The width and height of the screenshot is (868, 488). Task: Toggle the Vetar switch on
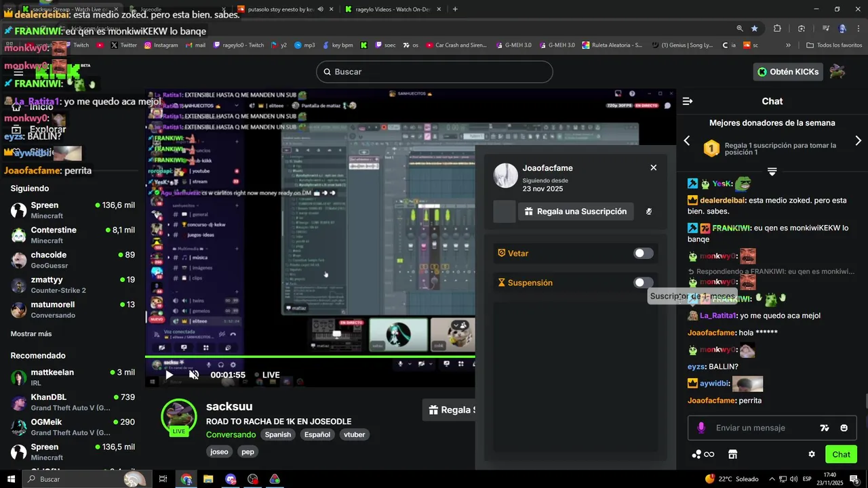click(x=644, y=253)
